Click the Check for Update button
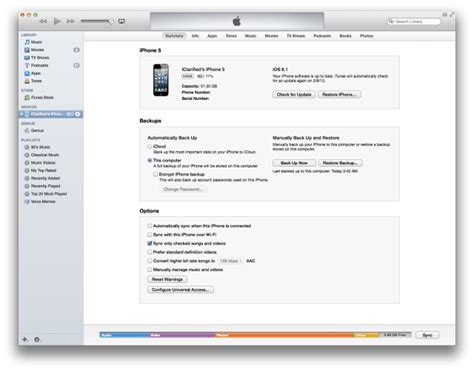The width and height of the screenshot is (474, 371). click(x=294, y=94)
